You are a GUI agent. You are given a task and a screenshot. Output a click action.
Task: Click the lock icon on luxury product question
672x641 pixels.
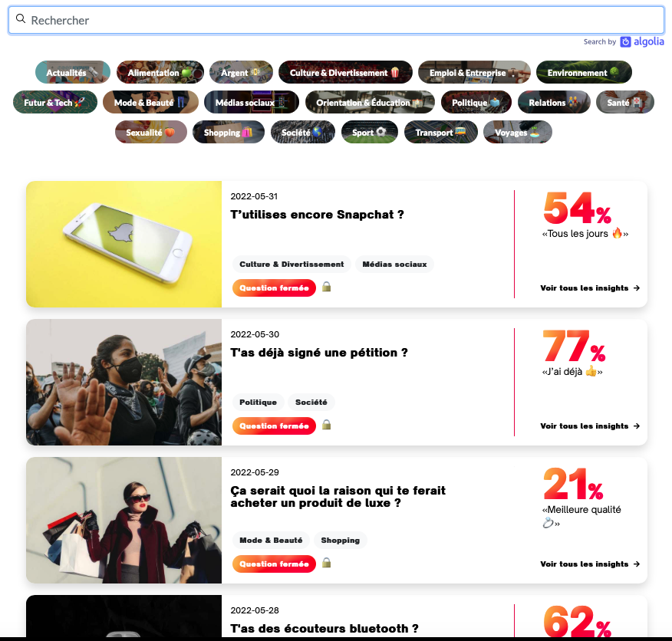[x=327, y=563]
